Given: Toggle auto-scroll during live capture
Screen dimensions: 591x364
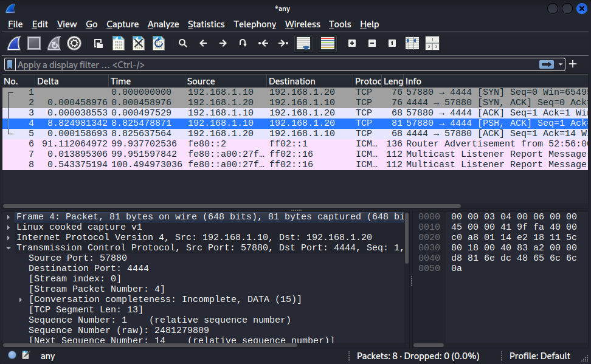Looking at the screenshot, I should 303,43.
